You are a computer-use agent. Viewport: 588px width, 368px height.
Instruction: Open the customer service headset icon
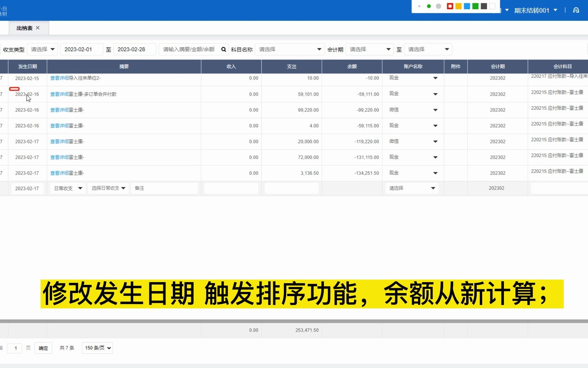(x=576, y=10)
